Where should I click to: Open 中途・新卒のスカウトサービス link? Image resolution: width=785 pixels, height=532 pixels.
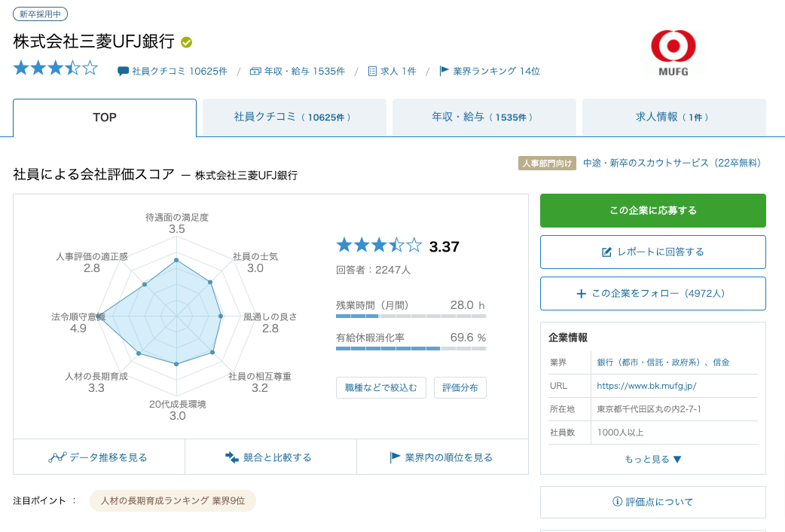pos(672,163)
